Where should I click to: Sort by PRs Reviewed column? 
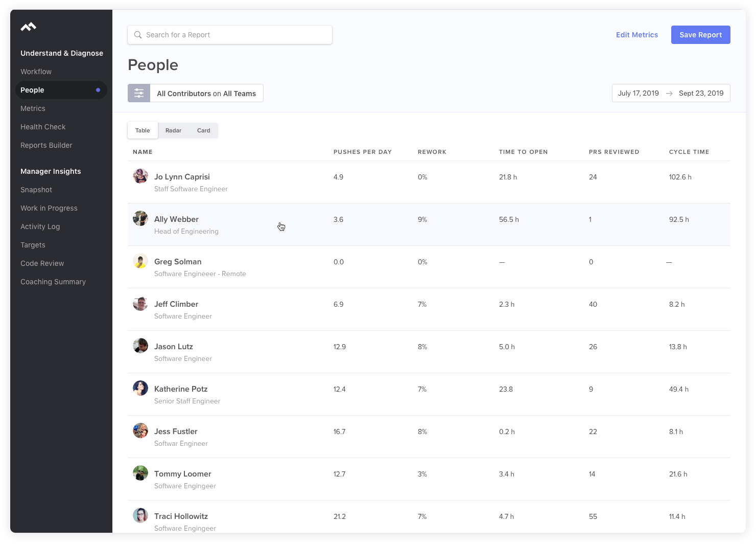coord(614,152)
